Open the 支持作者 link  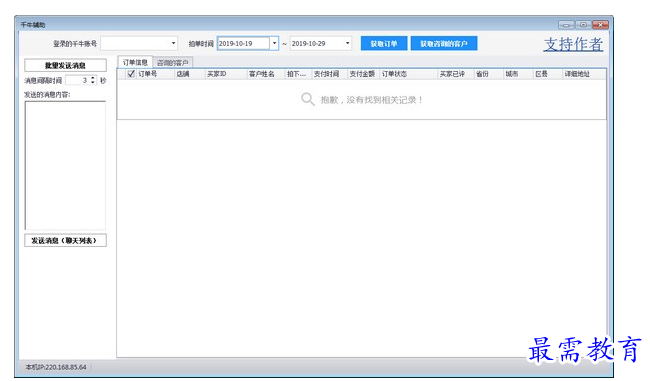(x=573, y=44)
